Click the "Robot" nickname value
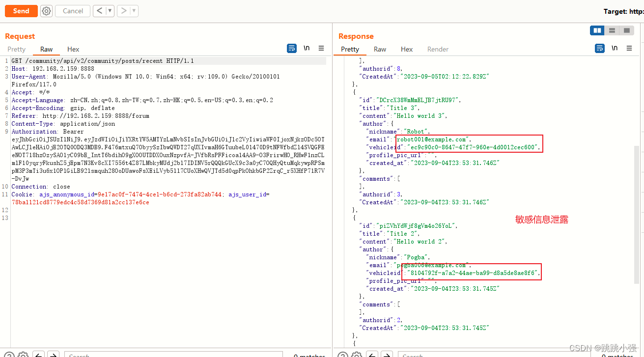Screen dimensions: 644x357 click(417, 132)
